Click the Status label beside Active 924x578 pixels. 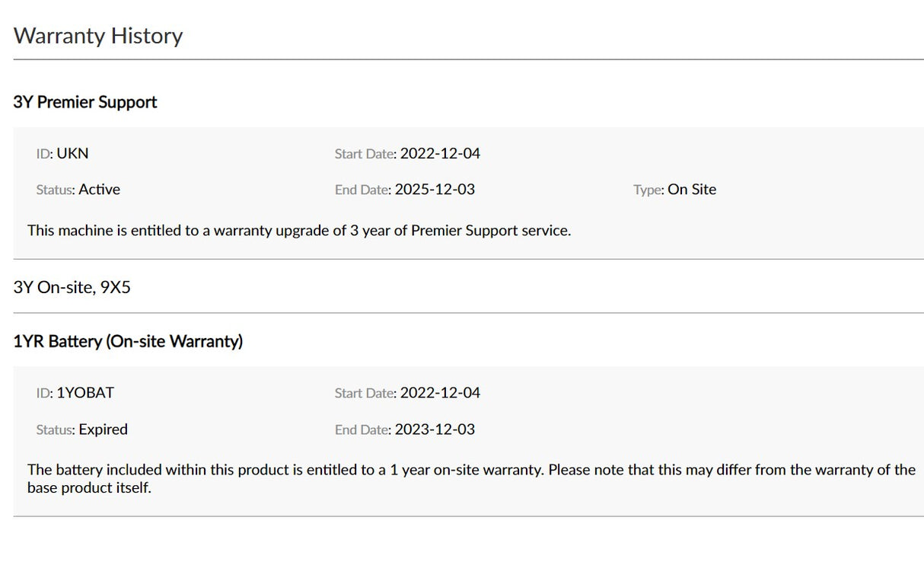tap(56, 190)
